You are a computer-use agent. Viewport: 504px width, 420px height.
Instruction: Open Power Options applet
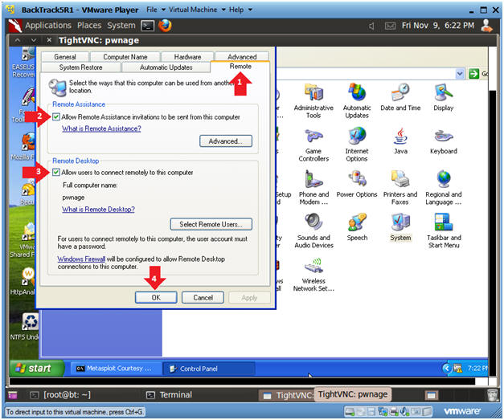(357, 184)
